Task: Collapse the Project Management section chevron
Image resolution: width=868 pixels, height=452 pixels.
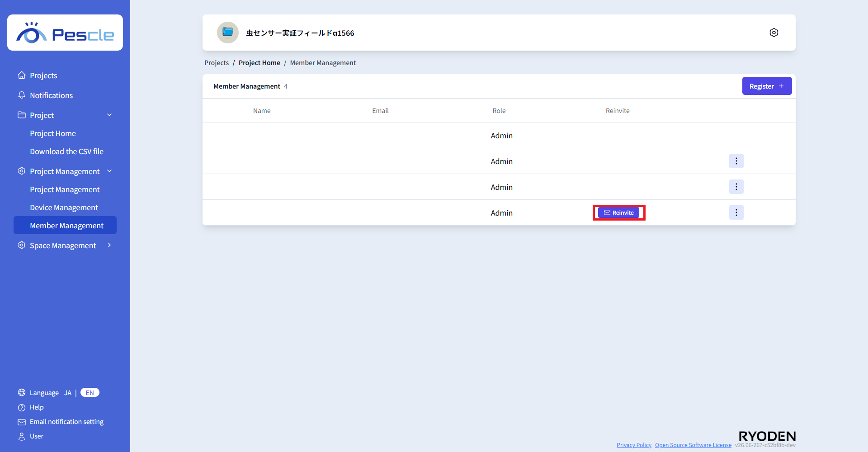Action: click(x=109, y=171)
